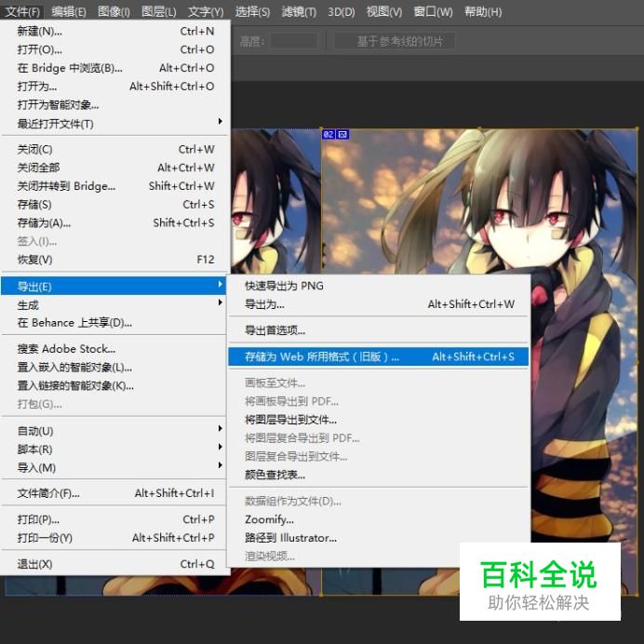The image size is (644, 644).
Task: Choose 打印(P)... menu entry
Action: click(115, 519)
